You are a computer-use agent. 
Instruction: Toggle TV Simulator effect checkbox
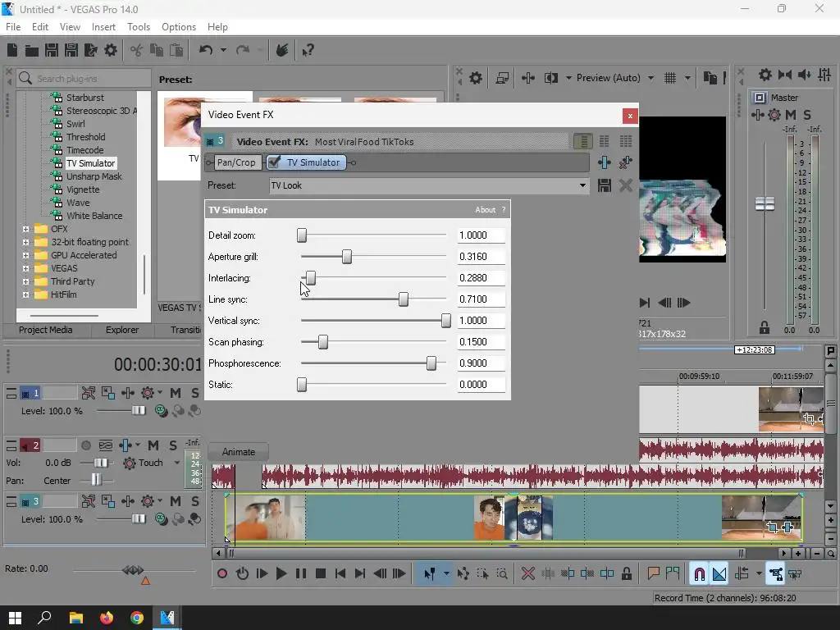tap(274, 162)
